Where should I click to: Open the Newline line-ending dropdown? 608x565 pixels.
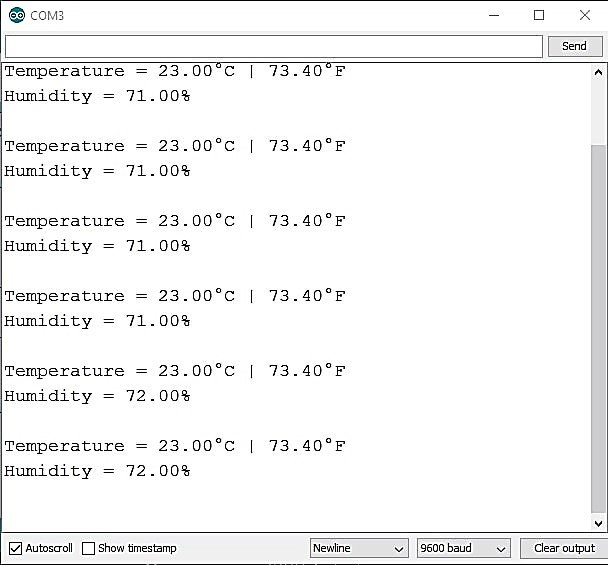358,548
